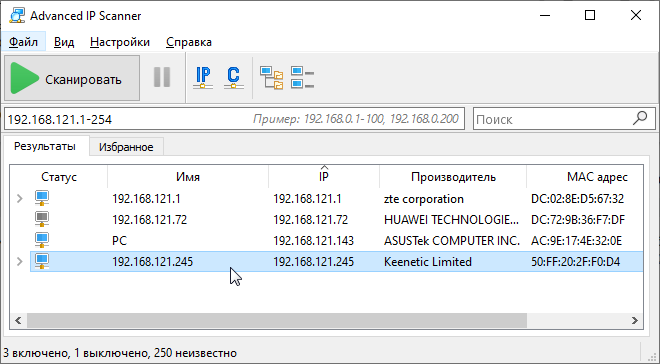Click manufacturer Keenetic Limited
The height and width of the screenshot is (364, 660).
click(428, 262)
